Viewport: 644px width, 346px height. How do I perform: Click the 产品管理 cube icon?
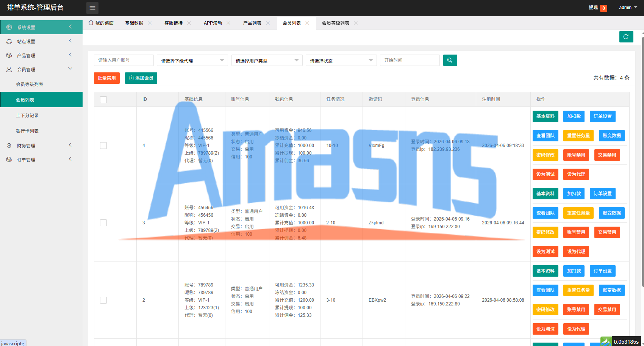(9, 55)
